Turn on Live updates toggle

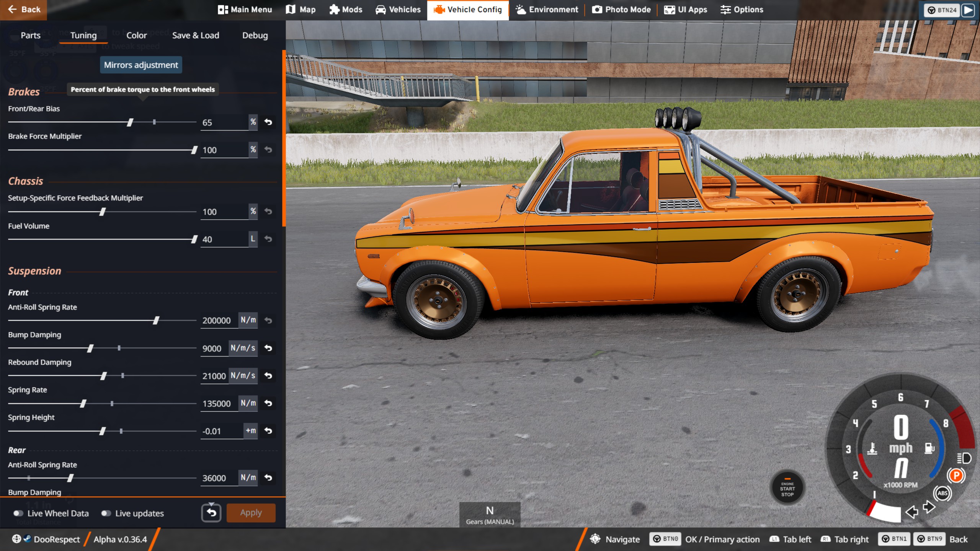[x=106, y=514]
